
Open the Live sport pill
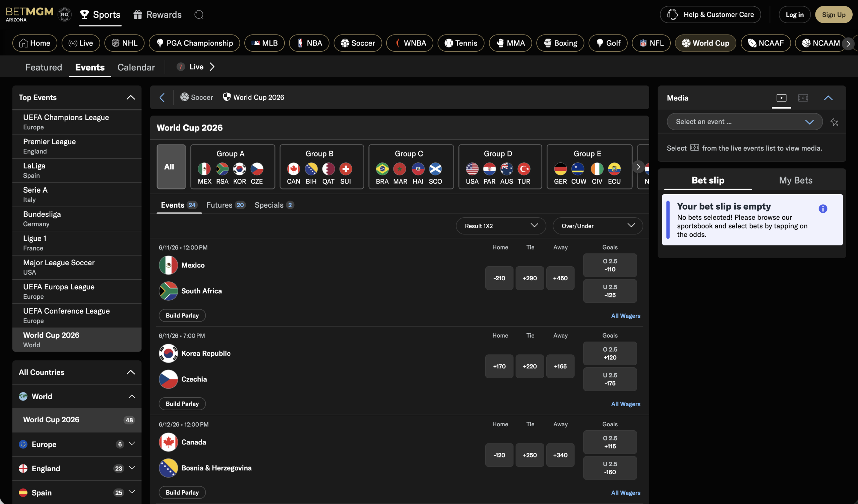point(81,43)
